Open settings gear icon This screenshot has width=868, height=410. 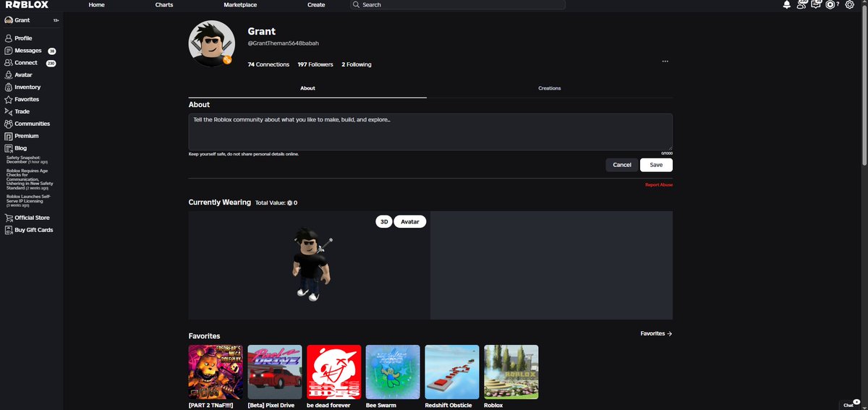tap(850, 5)
